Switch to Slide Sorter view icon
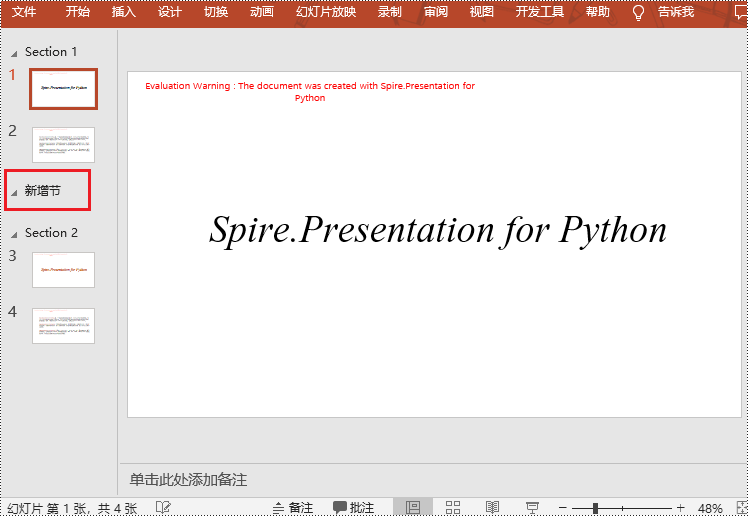 coord(453,507)
